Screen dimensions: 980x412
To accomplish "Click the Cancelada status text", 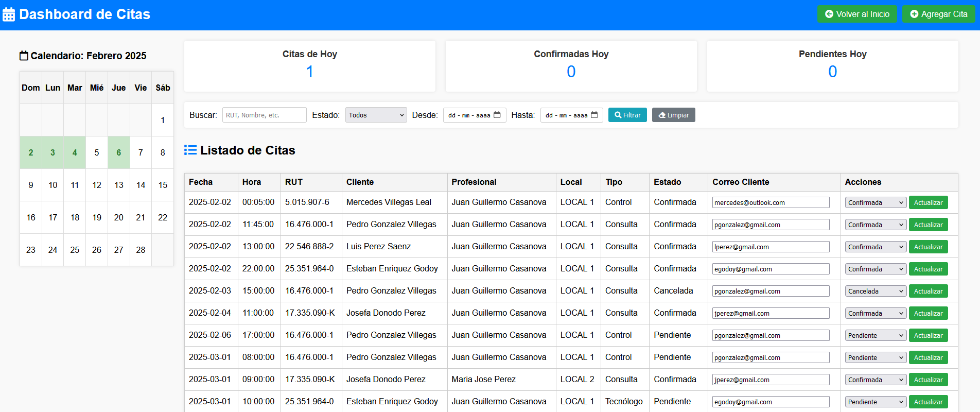I will (673, 290).
